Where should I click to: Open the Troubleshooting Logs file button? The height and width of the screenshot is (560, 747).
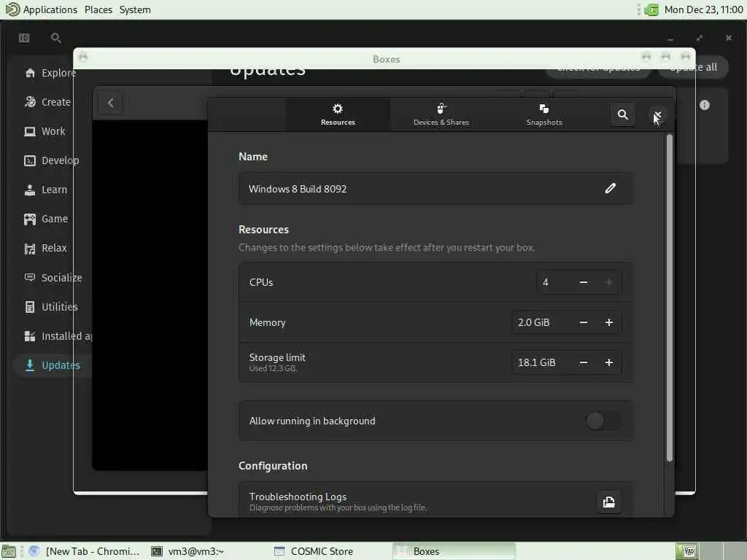608,502
